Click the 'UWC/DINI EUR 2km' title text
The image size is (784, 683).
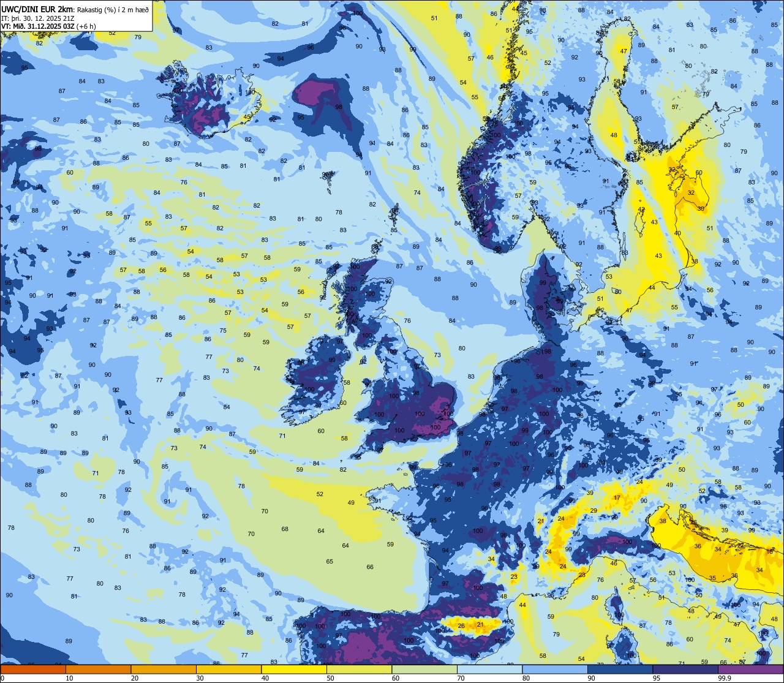click(x=38, y=9)
